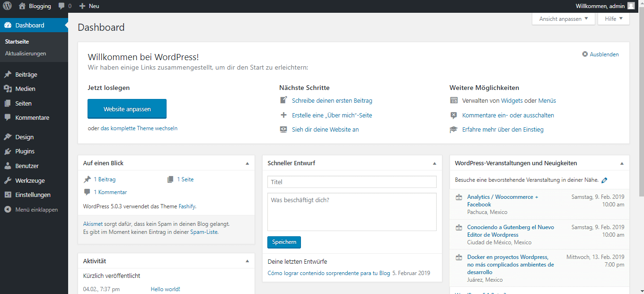Collapse the Aktivität widget

point(247,261)
